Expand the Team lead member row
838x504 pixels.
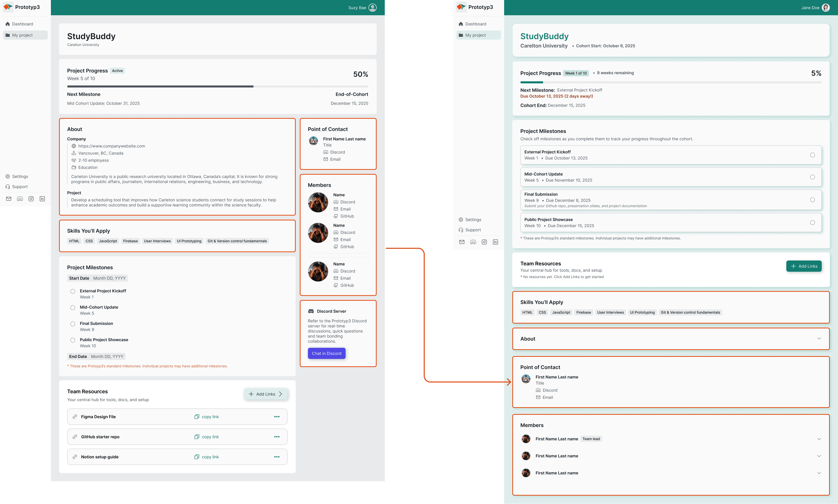pyautogui.click(x=819, y=439)
